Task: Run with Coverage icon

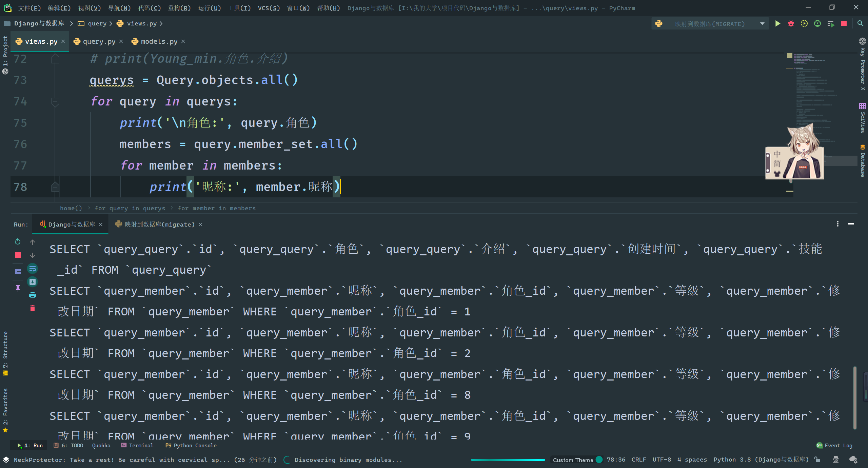Action: point(804,24)
